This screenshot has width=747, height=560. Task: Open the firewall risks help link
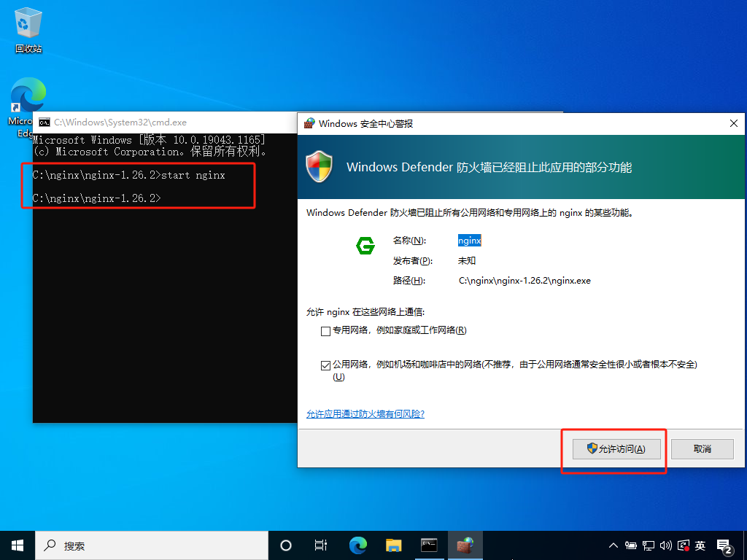365,414
